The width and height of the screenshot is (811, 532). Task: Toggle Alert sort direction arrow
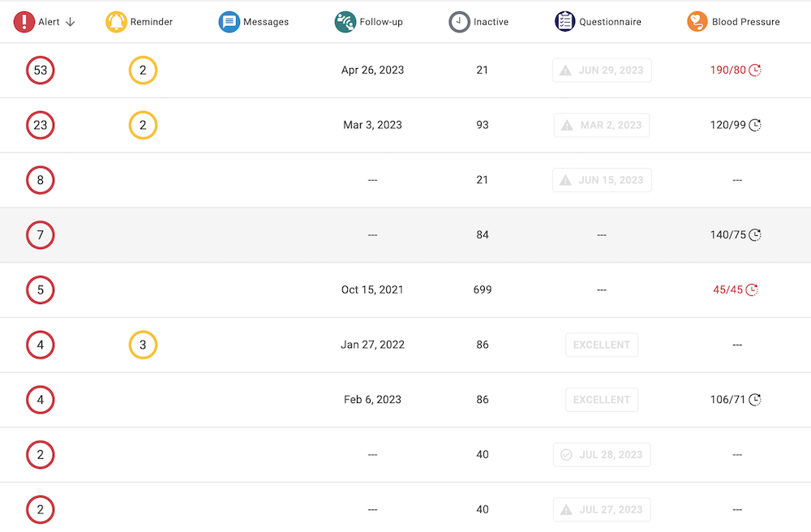[x=71, y=22]
